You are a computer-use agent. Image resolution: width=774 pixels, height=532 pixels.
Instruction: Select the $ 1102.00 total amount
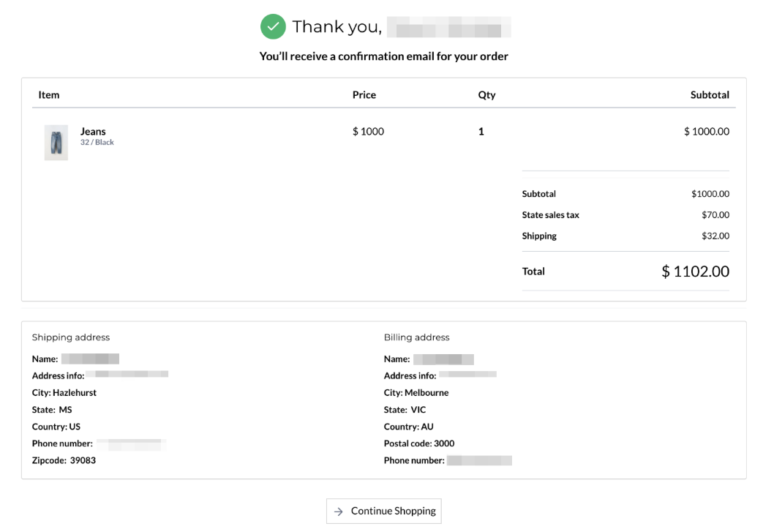pyautogui.click(x=695, y=271)
